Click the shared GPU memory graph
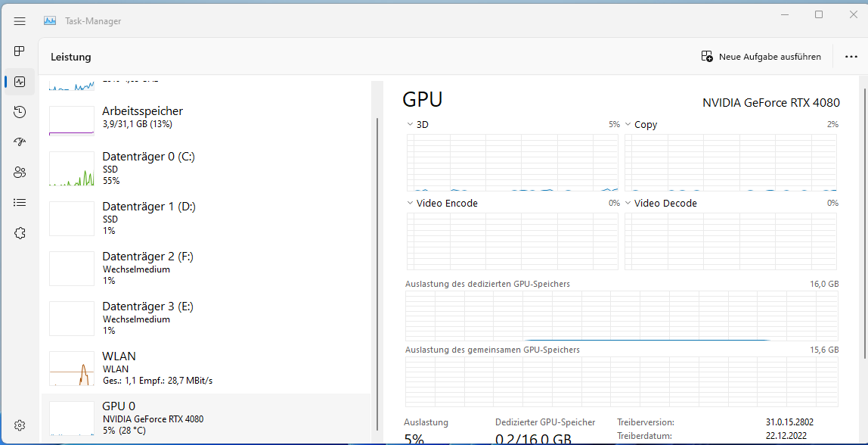 click(x=622, y=382)
